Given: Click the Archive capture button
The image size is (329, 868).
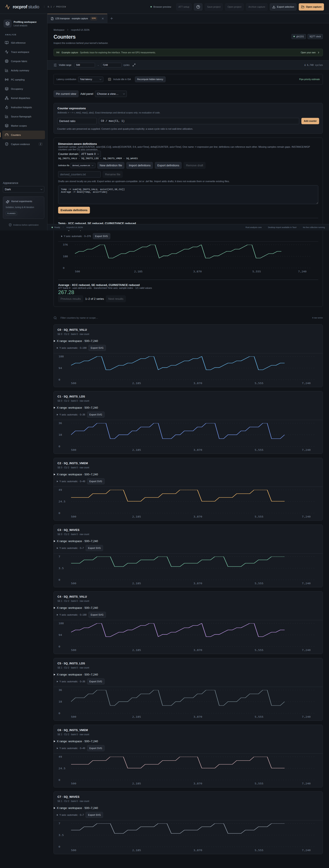Looking at the screenshot, I should 257,7.
